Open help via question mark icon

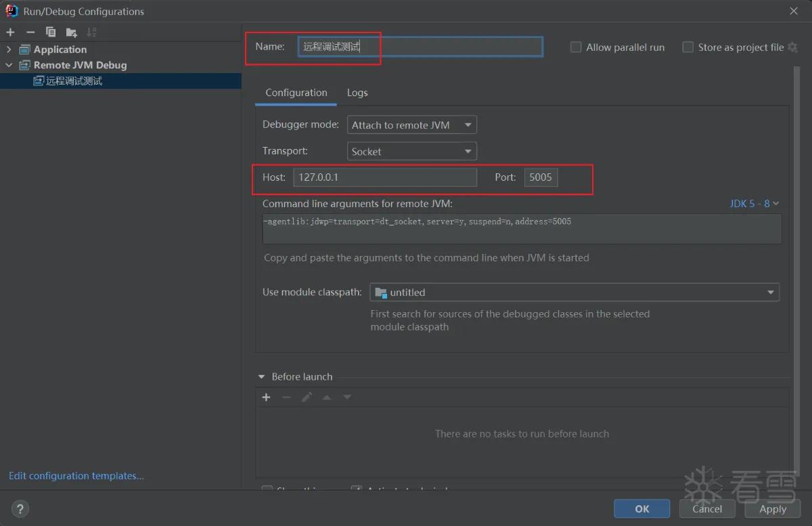[20, 509]
